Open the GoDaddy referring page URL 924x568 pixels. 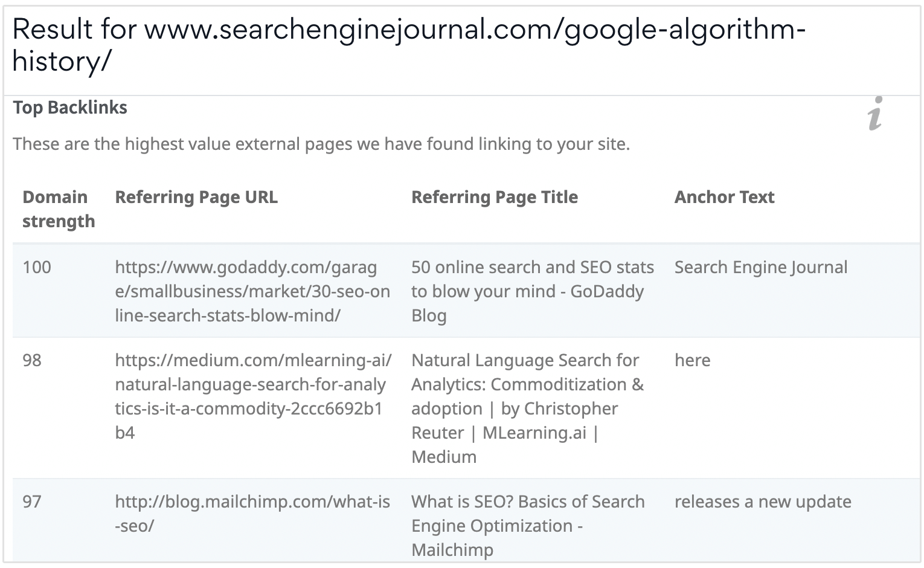click(x=252, y=291)
